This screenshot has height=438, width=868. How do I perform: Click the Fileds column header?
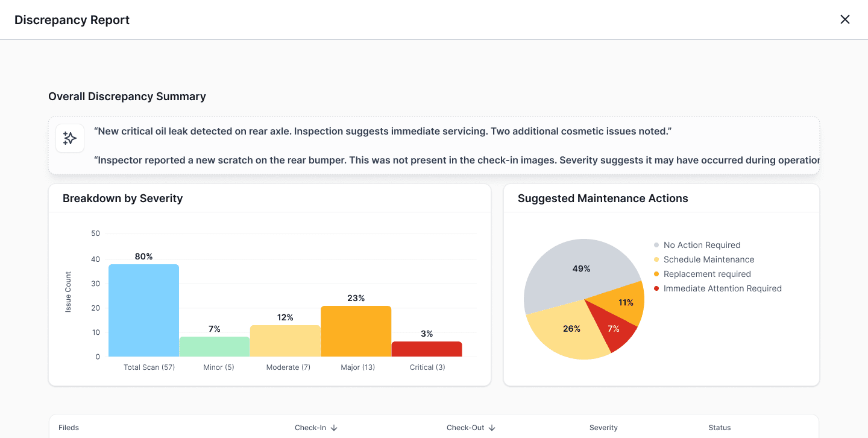pyautogui.click(x=69, y=428)
